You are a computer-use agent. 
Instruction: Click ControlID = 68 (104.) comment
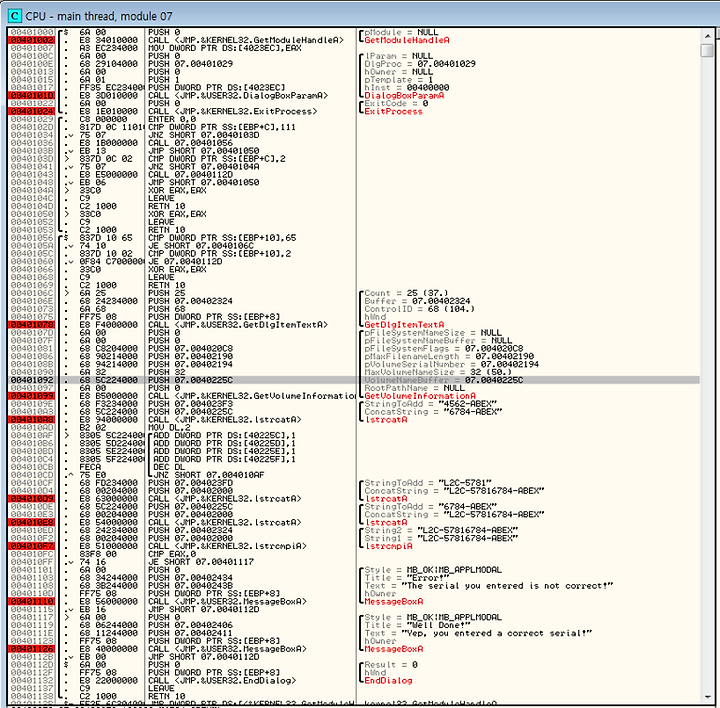tap(420, 309)
